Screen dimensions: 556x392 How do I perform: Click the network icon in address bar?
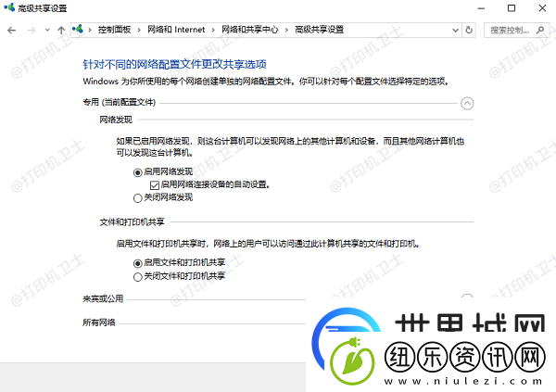point(78,30)
